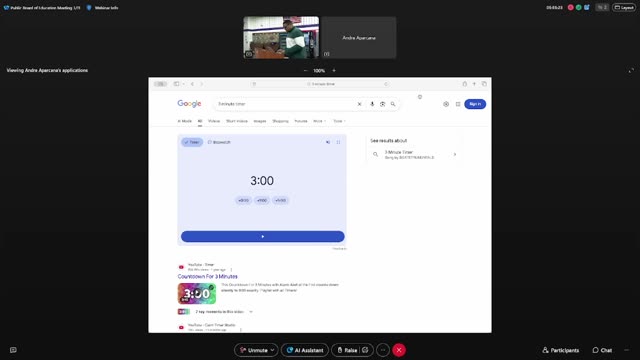Open the Webinar info tab
This screenshot has height=360, width=640.
[103, 8]
